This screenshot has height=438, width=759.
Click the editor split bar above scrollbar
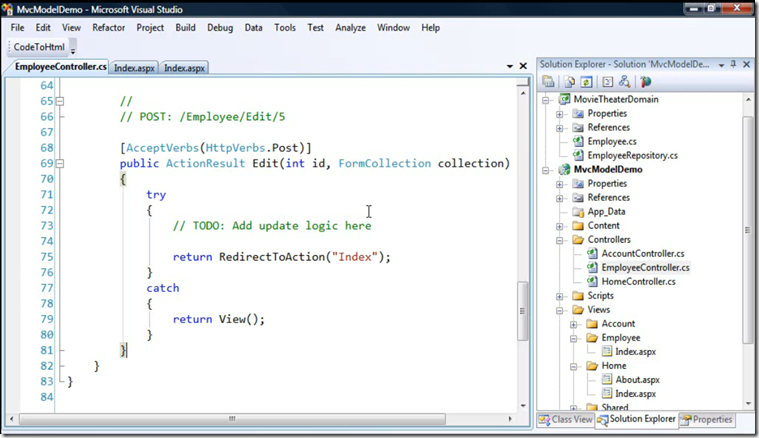[x=523, y=82]
